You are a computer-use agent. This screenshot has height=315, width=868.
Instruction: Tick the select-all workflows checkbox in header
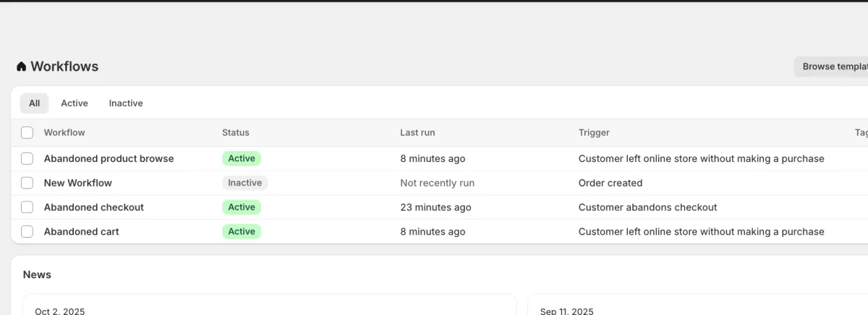[27, 132]
